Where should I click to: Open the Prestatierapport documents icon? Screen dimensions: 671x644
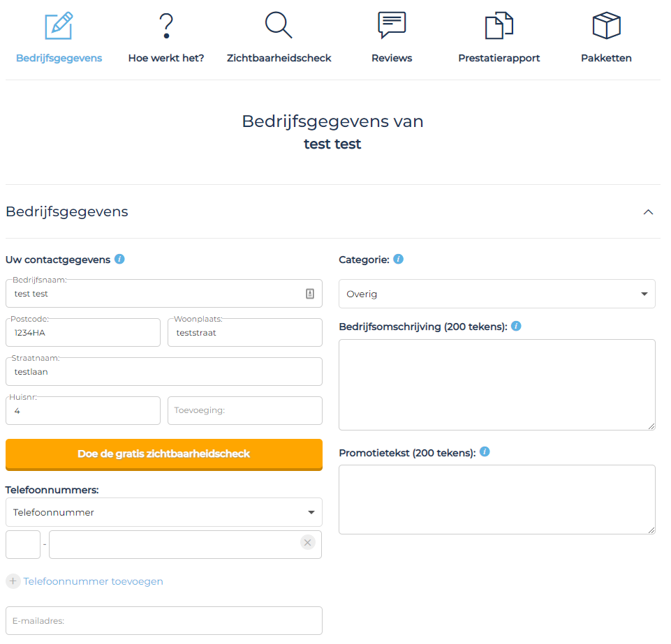(x=499, y=26)
